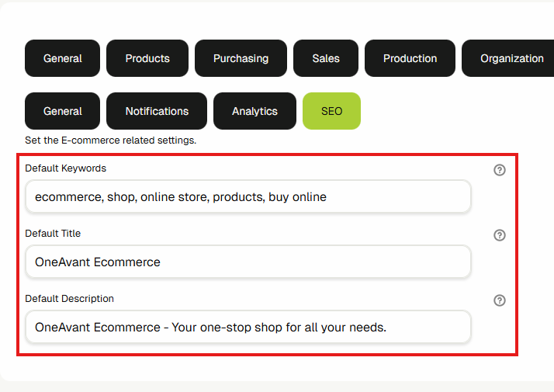Click help icon for Default Title

point(500,235)
